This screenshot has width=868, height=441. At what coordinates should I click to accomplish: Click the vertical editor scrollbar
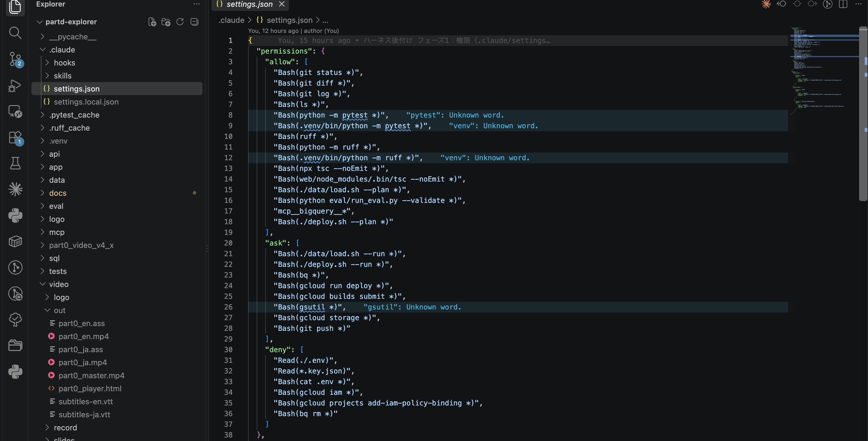pos(863,115)
